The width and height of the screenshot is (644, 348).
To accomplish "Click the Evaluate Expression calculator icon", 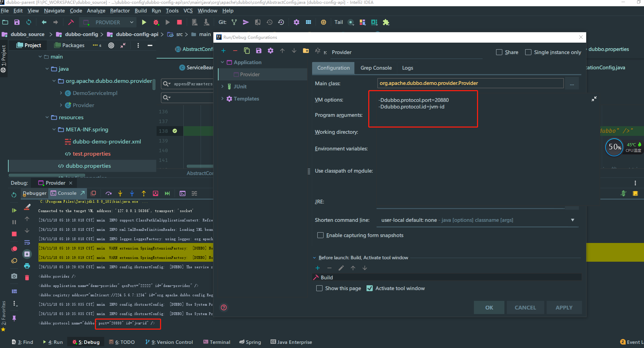I will 183,193.
